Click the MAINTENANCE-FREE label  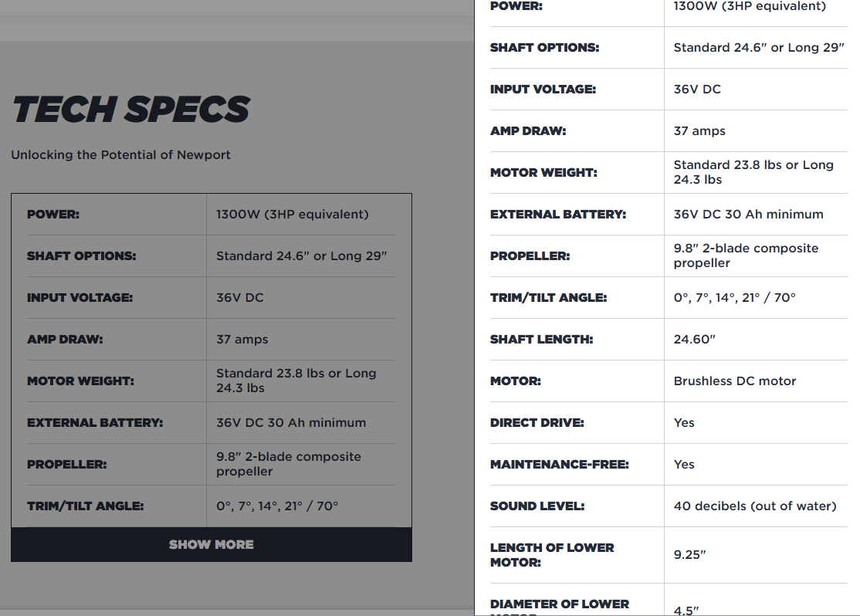(x=559, y=464)
